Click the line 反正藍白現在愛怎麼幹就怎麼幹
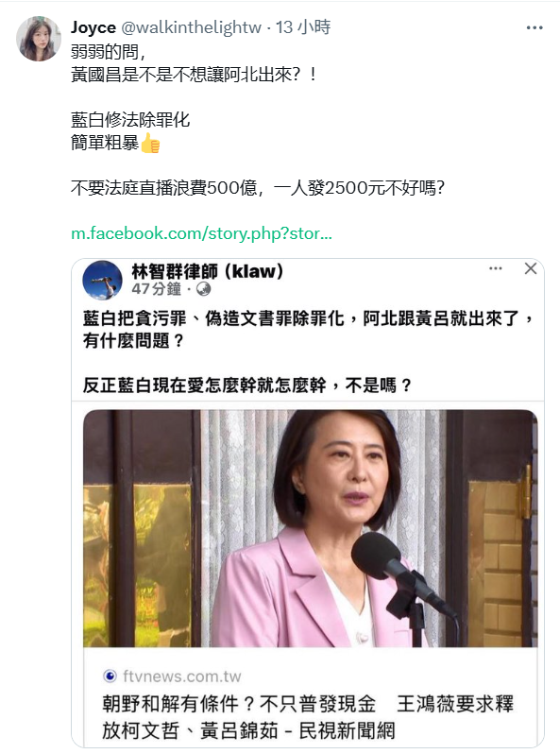 point(247,386)
